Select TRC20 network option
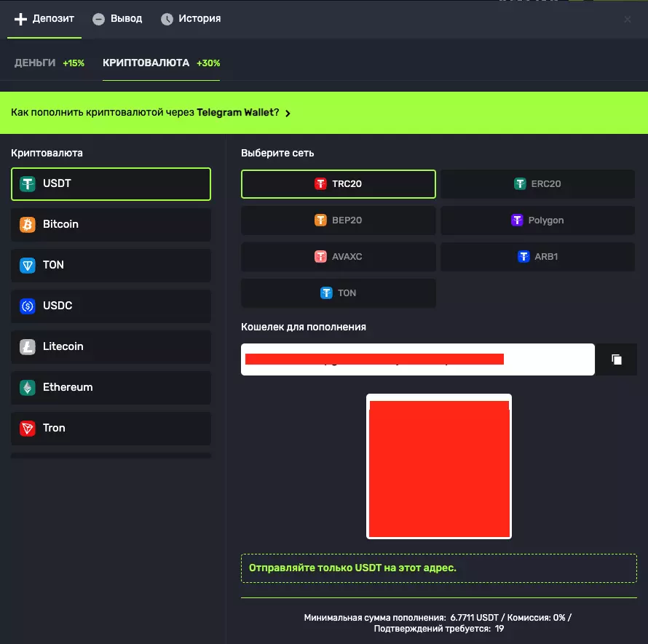Image resolution: width=648 pixels, height=644 pixels. (338, 184)
